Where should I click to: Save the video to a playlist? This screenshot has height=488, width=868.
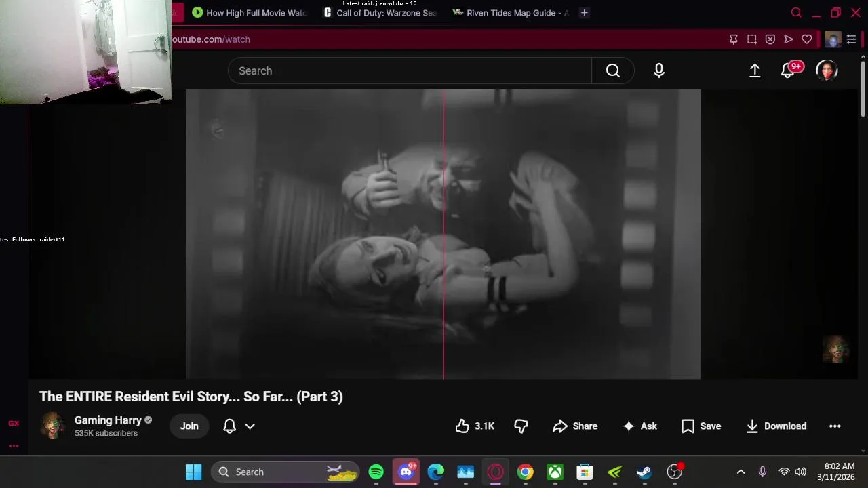(701, 426)
